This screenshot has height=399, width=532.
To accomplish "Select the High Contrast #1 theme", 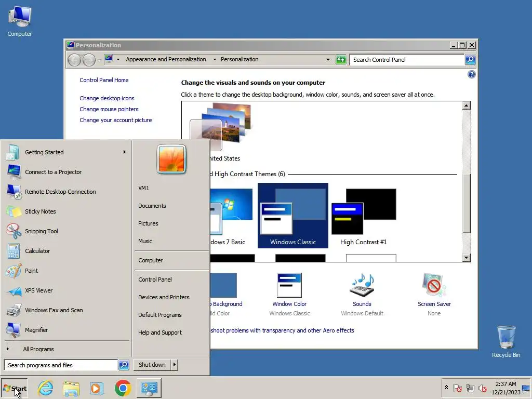I will pos(363,216).
